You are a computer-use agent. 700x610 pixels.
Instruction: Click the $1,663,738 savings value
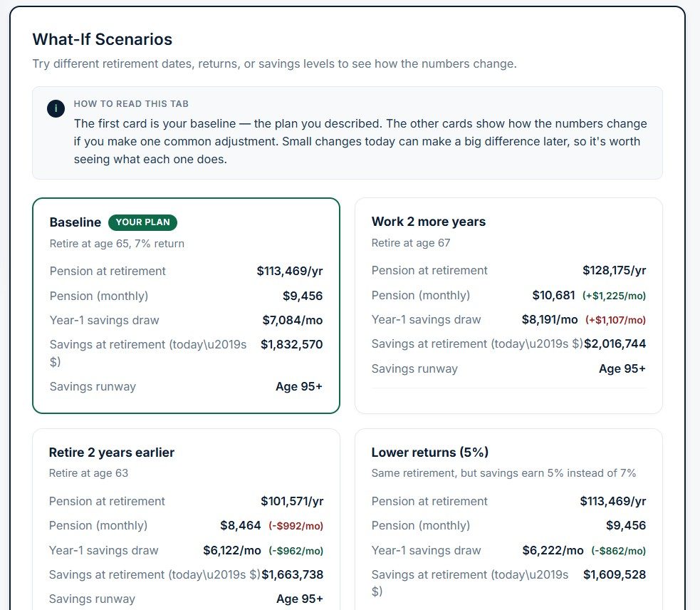(x=293, y=574)
